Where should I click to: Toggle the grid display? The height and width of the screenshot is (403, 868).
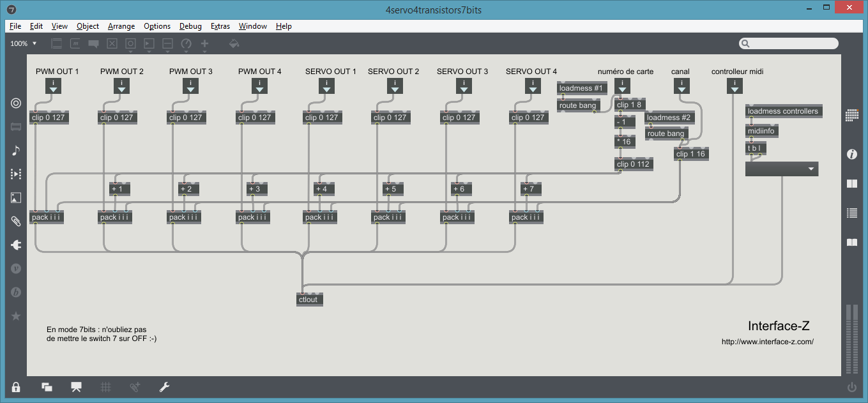coord(106,386)
